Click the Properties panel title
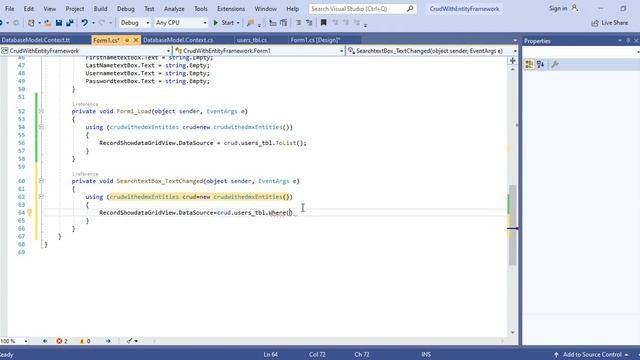 [537, 41]
